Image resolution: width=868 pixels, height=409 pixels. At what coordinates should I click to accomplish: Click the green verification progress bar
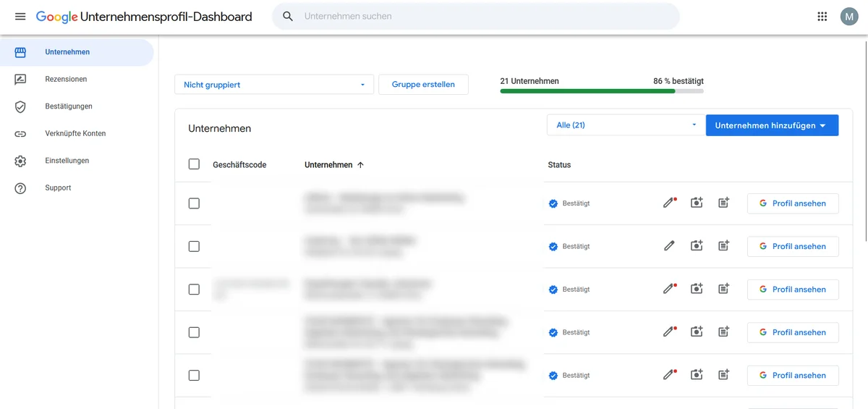602,91
